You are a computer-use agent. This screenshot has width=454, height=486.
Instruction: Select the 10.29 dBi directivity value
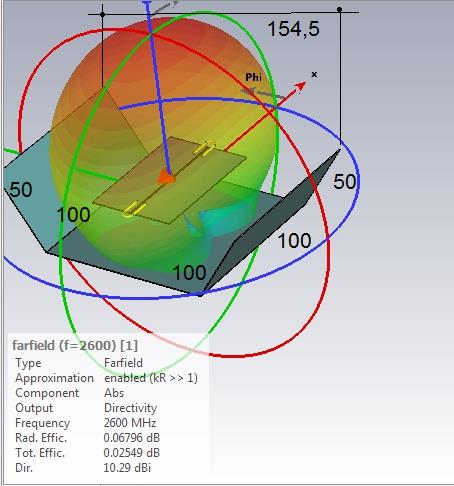coord(127,468)
